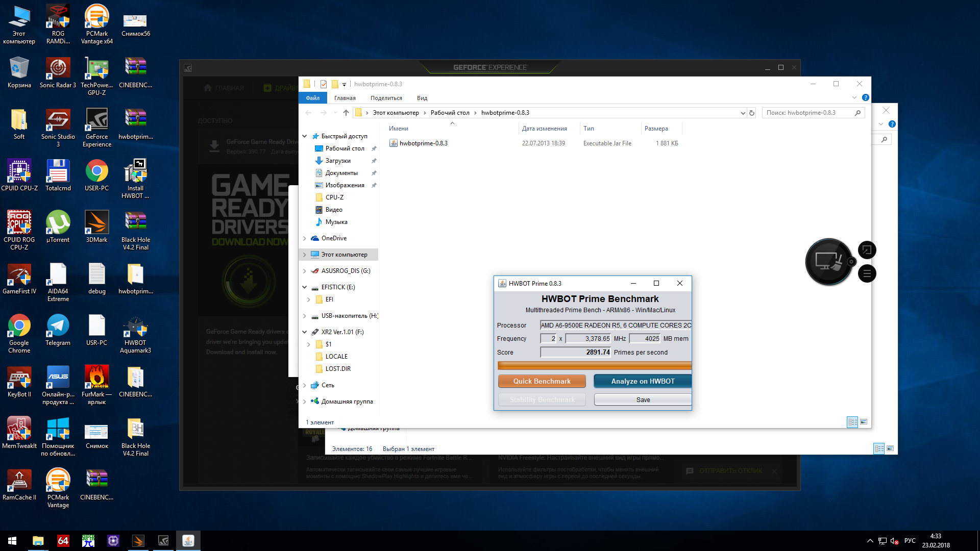Screen dimensions: 980x551
Task: Open FurMark shortcut on desktop
Action: 96,385
